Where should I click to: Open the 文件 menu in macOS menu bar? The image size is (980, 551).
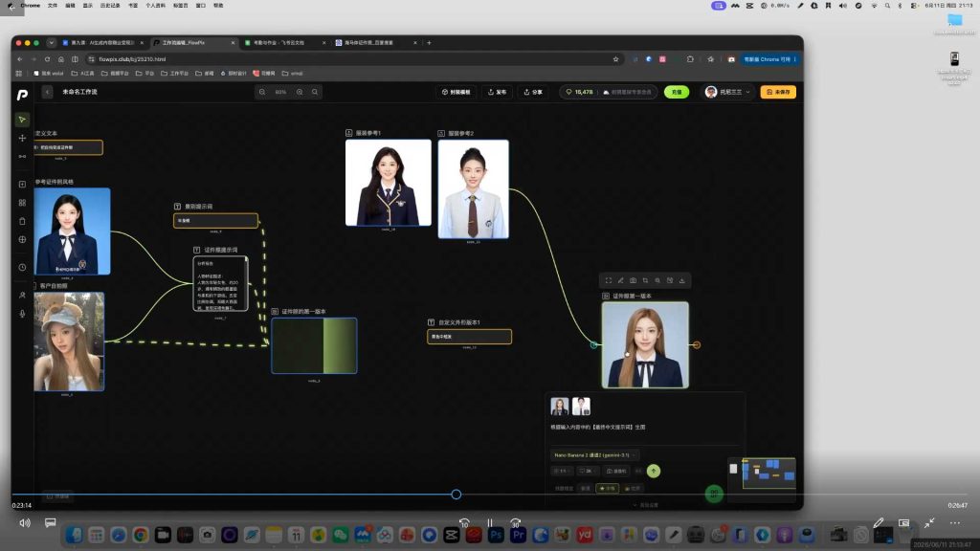[53, 5]
